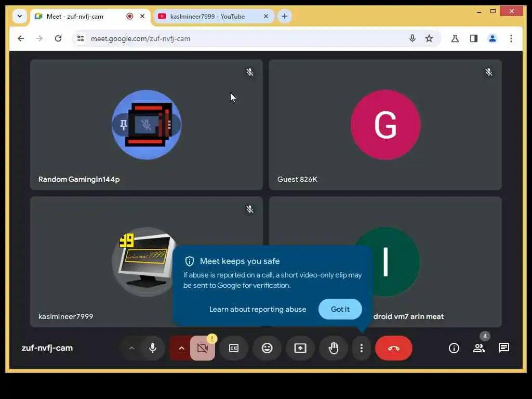
Task: Click the Got it button
Action: click(x=340, y=309)
